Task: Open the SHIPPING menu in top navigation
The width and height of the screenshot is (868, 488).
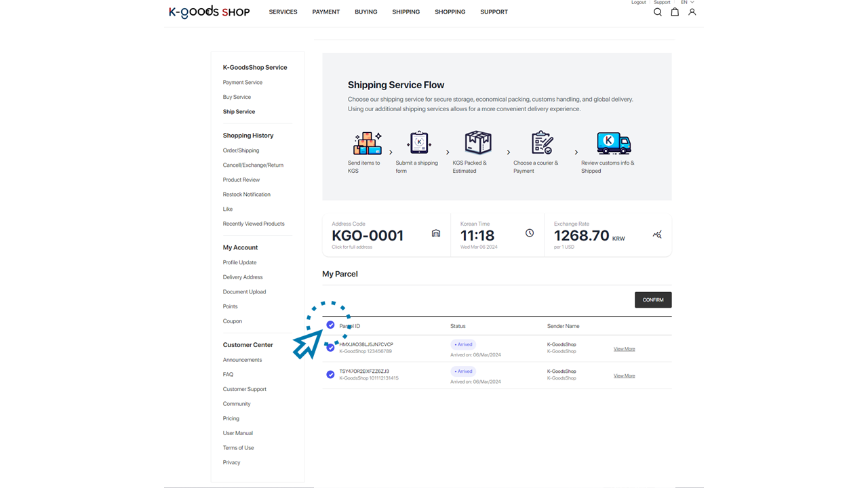Action: (406, 12)
